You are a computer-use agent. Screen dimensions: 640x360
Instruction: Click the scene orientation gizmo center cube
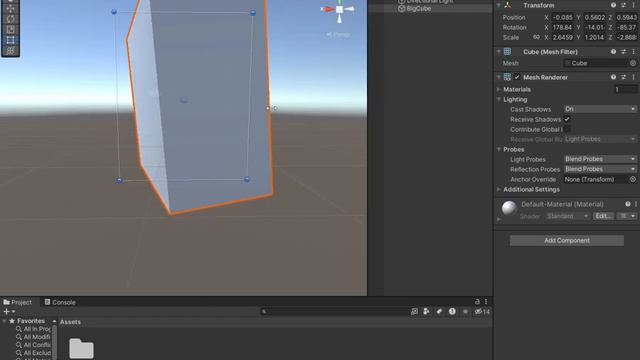(x=339, y=9)
